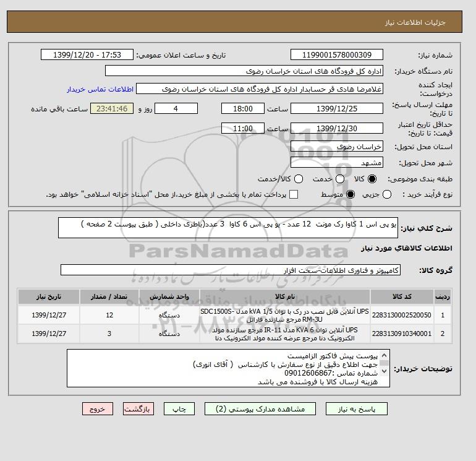Click the تاریخ نیاز column header
The image size is (476, 461).
pos(49,296)
